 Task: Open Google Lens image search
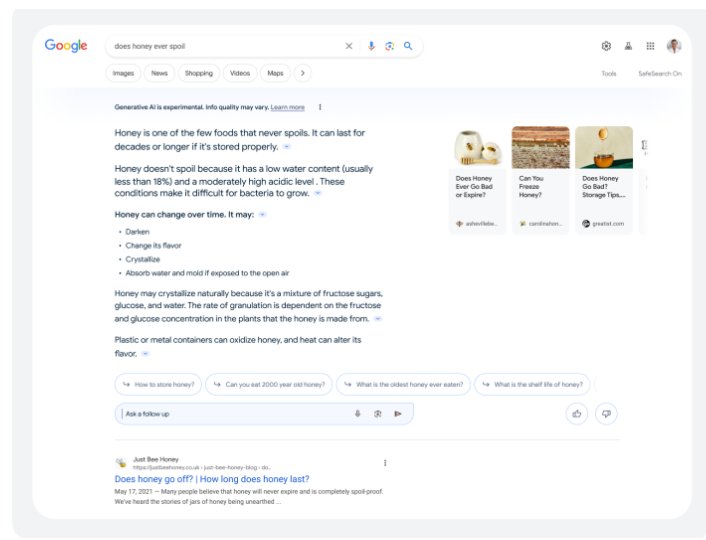pyautogui.click(x=390, y=46)
